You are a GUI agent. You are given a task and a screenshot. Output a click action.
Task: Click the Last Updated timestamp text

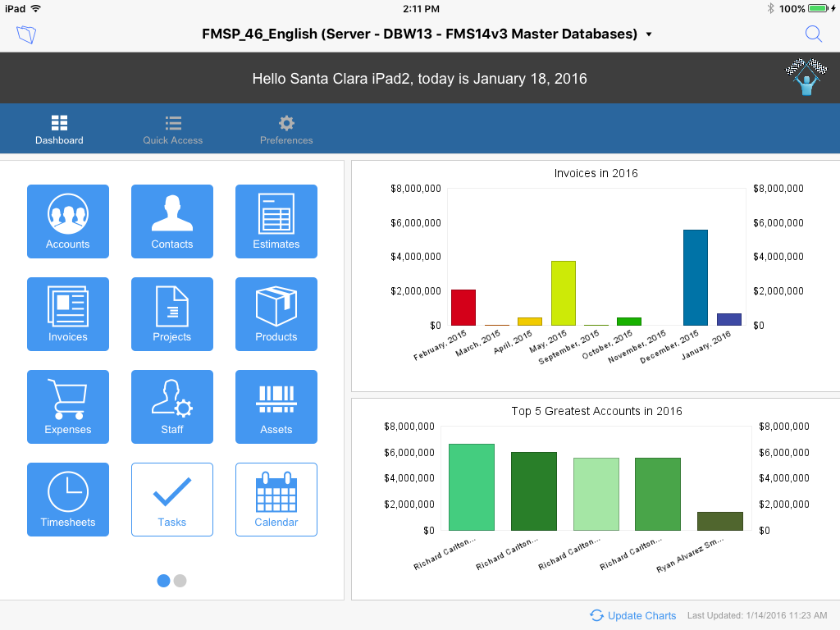point(757,615)
